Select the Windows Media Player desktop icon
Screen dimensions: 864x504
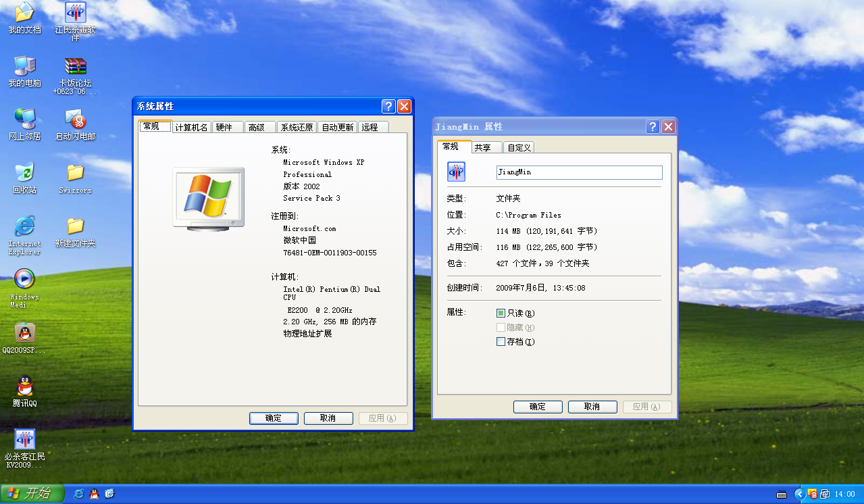(x=24, y=288)
